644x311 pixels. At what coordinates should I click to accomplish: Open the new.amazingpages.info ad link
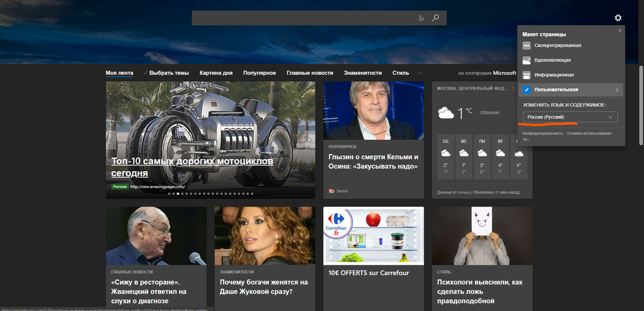(x=158, y=186)
